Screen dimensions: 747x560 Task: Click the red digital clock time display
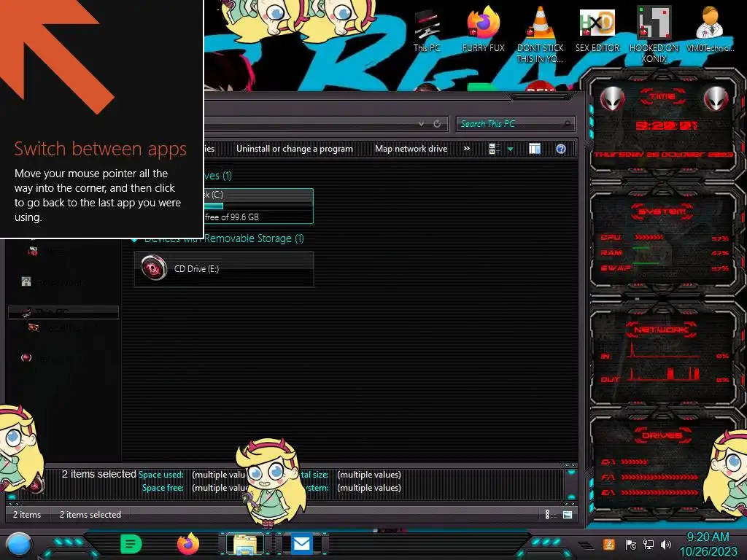click(x=666, y=125)
